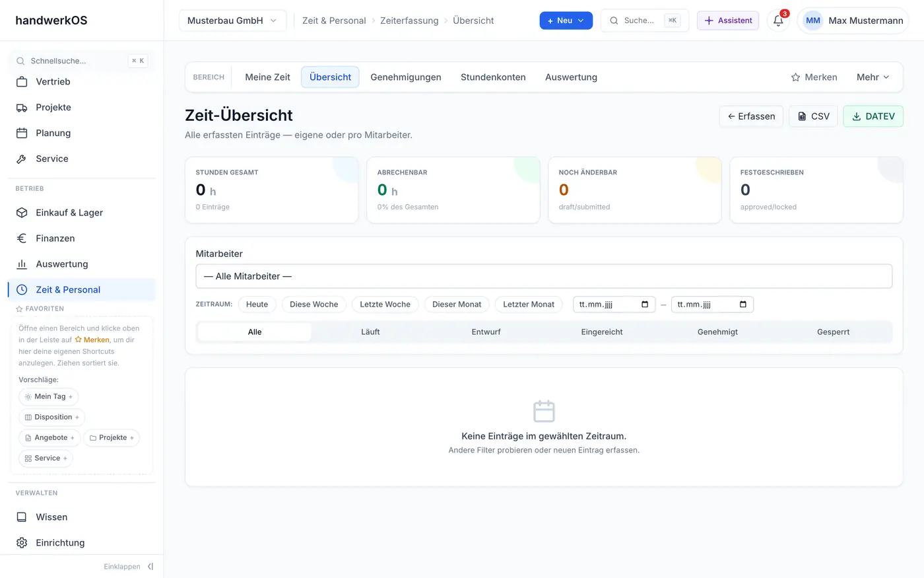Click the Auswertung bar chart icon in sidebar
The width and height of the screenshot is (924, 578).
(22, 264)
